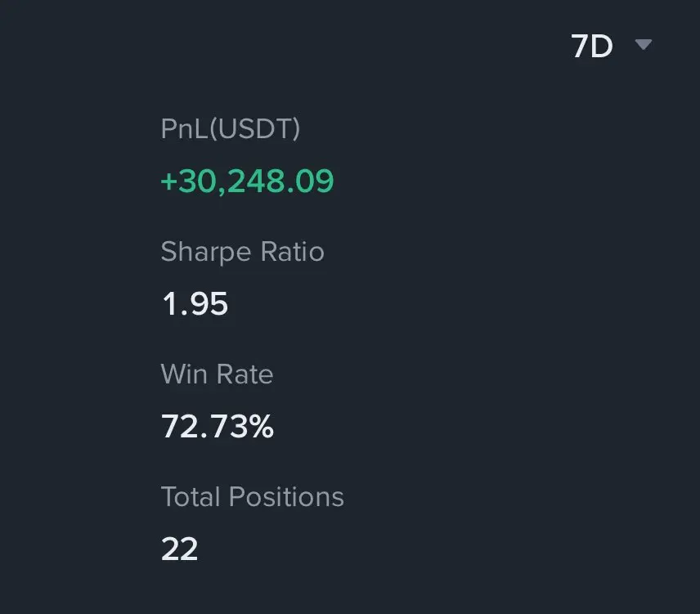Click the green +30,248.09 PnL value

pos(247,182)
